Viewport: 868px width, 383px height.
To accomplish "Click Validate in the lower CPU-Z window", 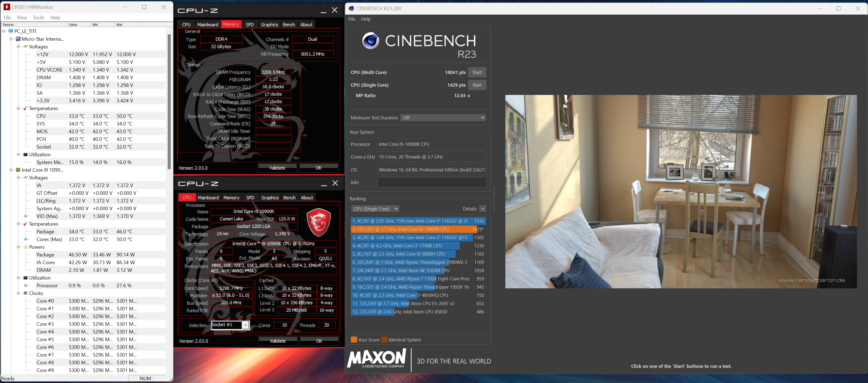I will click(278, 341).
